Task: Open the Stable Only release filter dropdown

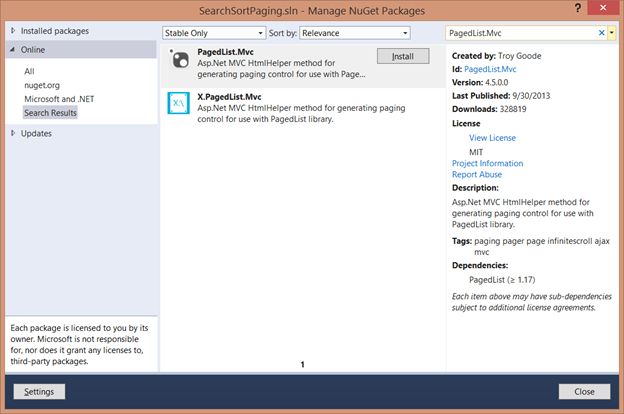Action: click(214, 33)
